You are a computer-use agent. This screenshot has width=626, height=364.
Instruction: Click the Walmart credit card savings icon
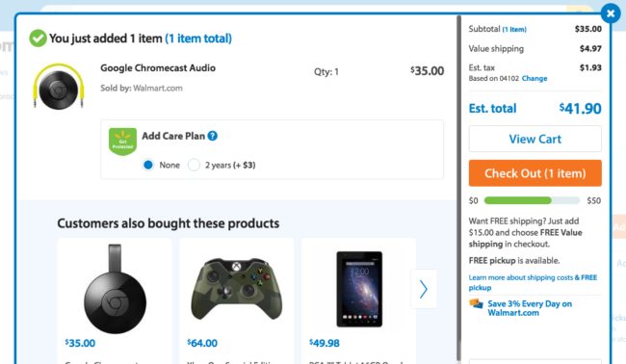(x=476, y=303)
